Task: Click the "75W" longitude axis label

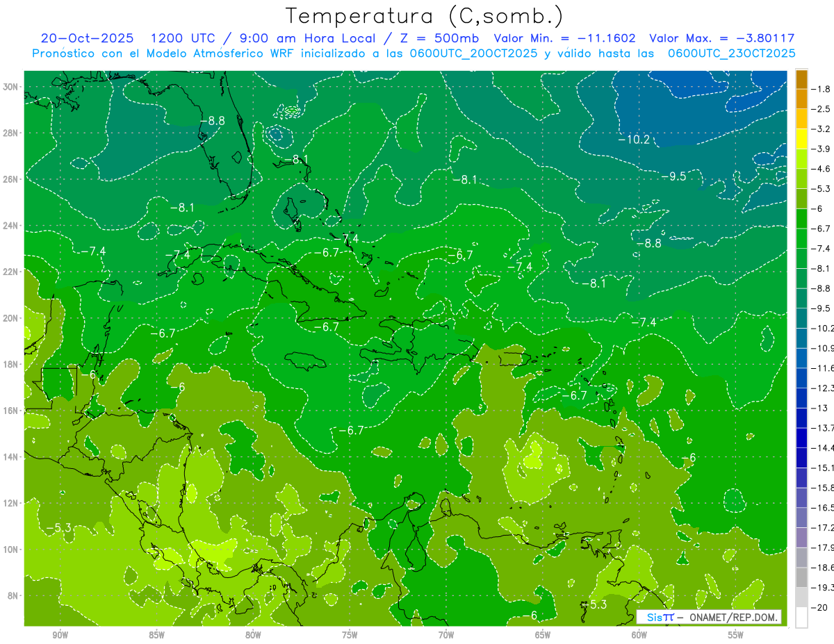Action: coord(350,634)
